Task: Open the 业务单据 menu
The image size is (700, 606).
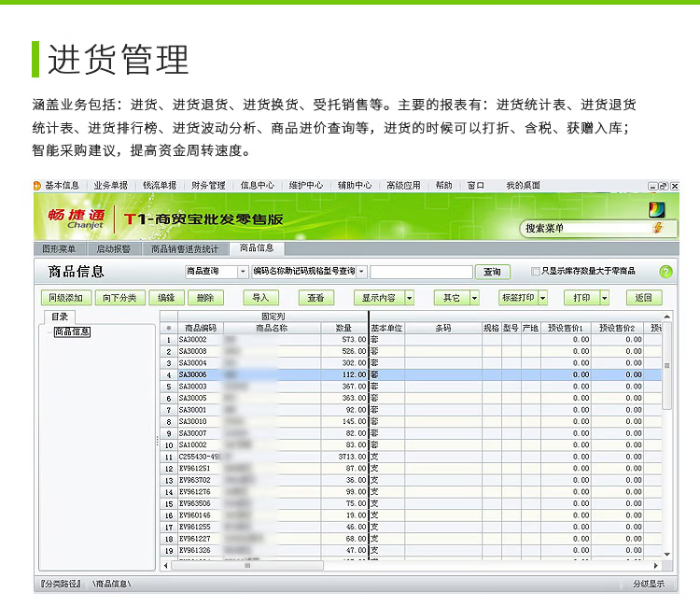Action: (x=111, y=185)
